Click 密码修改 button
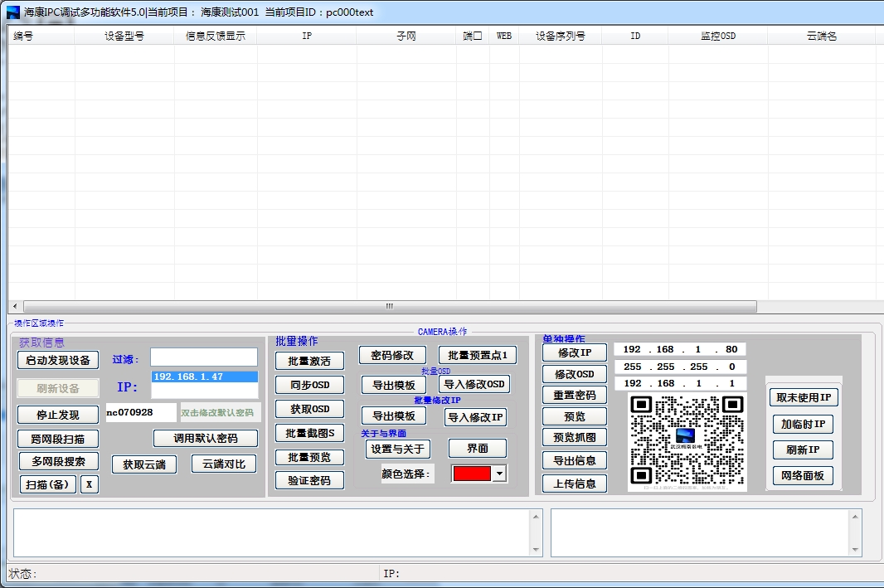 (391, 355)
